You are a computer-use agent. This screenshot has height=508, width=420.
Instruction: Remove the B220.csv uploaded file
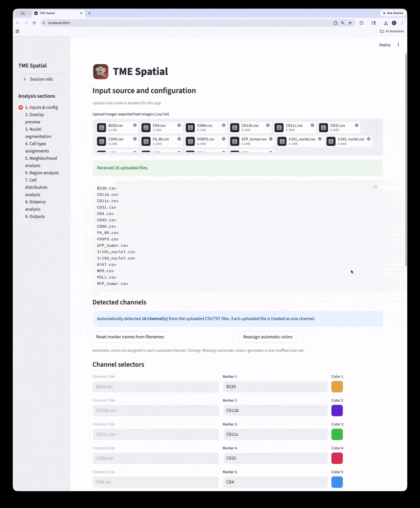click(x=135, y=125)
